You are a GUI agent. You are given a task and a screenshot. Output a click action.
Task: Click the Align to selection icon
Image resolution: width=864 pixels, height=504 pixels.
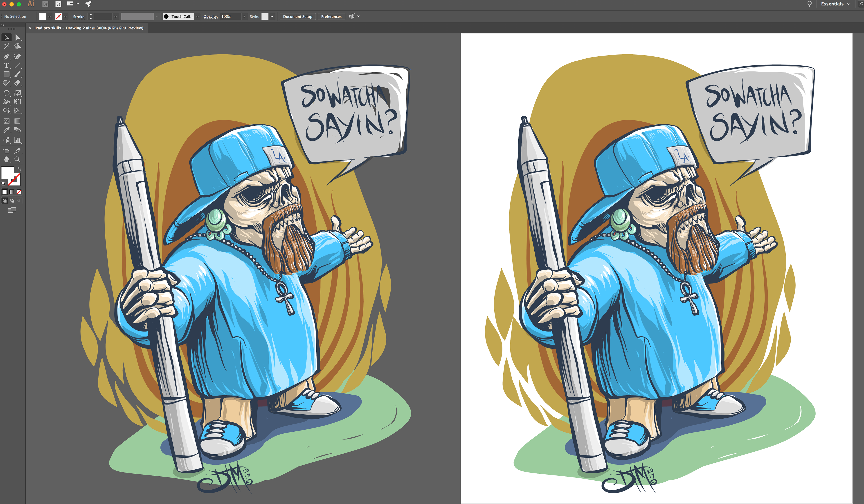coord(351,16)
